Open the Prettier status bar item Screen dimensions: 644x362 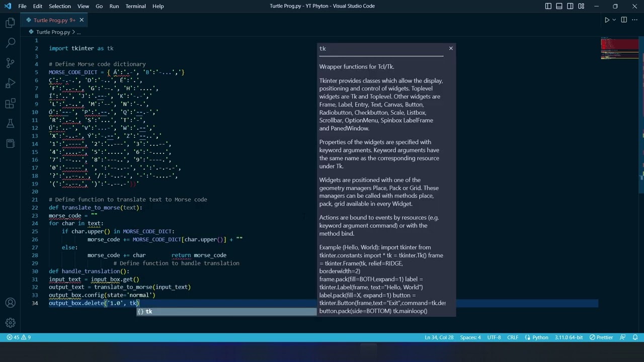click(x=601, y=337)
